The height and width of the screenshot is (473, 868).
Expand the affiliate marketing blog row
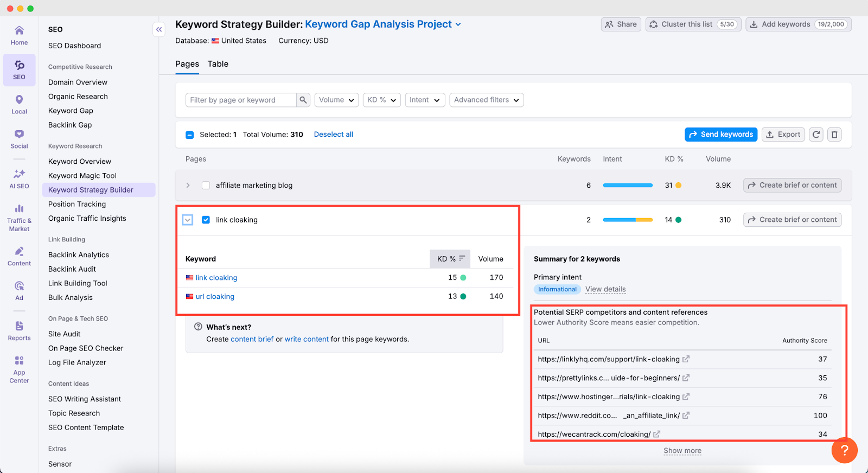click(x=188, y=186)
